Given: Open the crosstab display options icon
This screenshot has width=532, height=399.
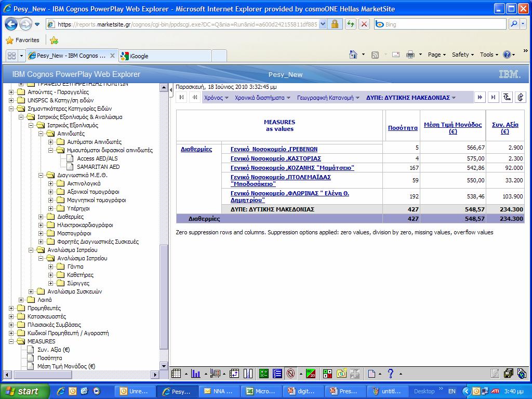Looking at the screenshot, I should (176, 374).
